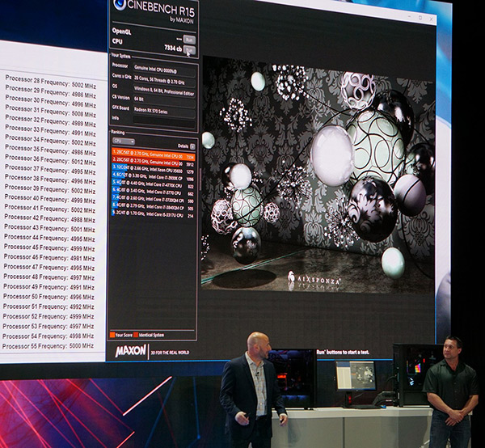Open the Ranking CPU dropdown
This screenshot has height=448, width=485.
[124, 141]
